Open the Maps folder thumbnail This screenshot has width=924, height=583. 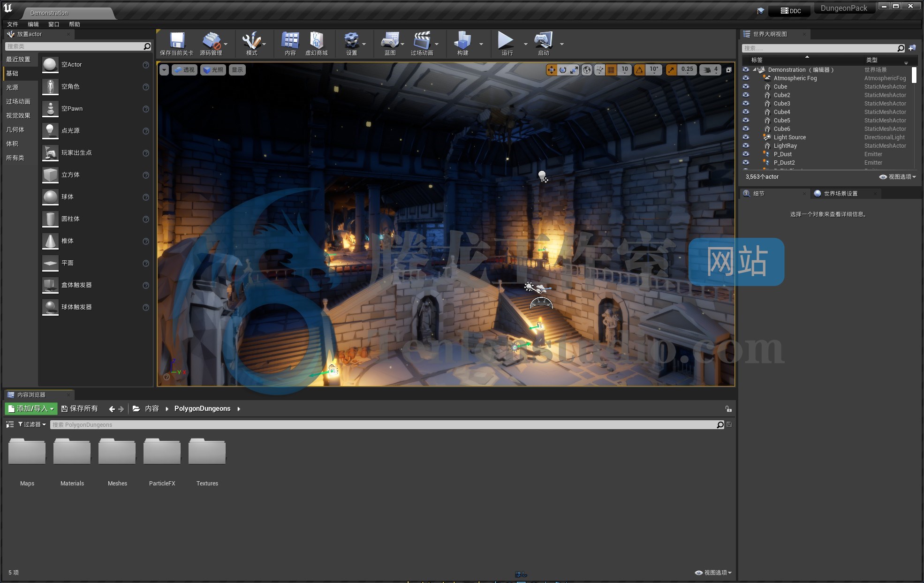27,451
